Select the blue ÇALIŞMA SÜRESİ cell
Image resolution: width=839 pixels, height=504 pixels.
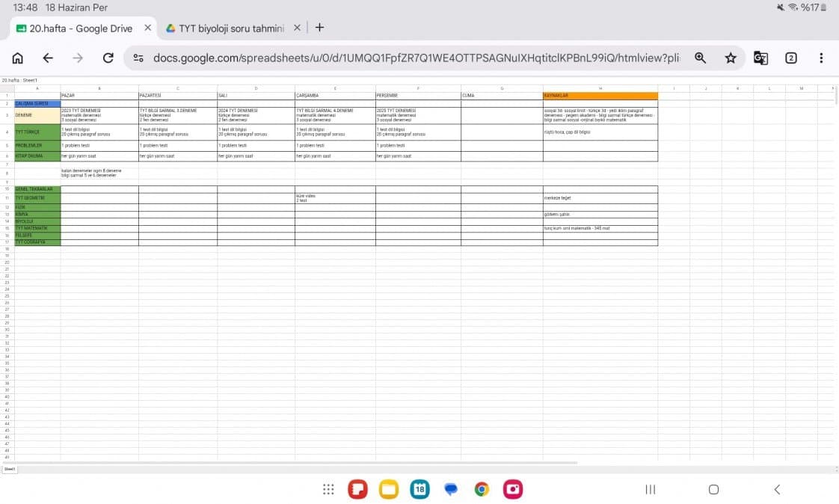click(x=37, y=103)
